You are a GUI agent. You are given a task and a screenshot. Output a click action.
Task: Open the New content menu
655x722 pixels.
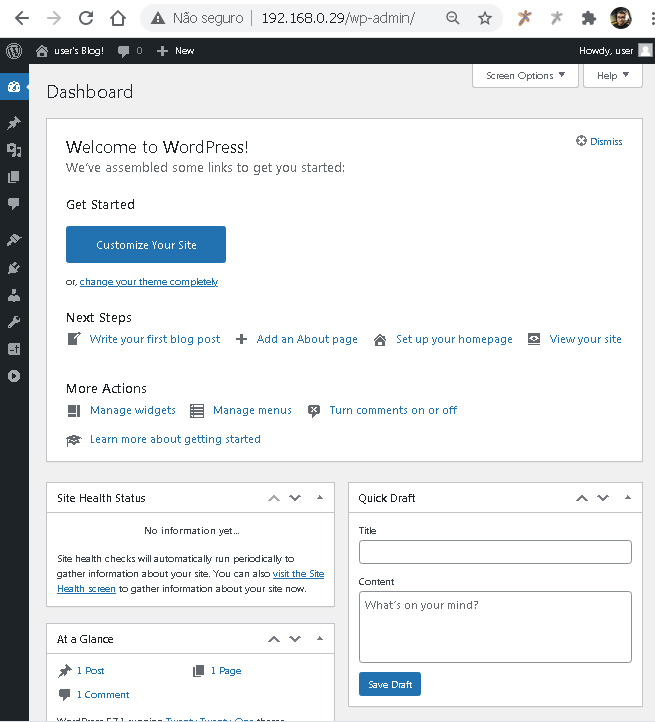click(x=175, y=51)
